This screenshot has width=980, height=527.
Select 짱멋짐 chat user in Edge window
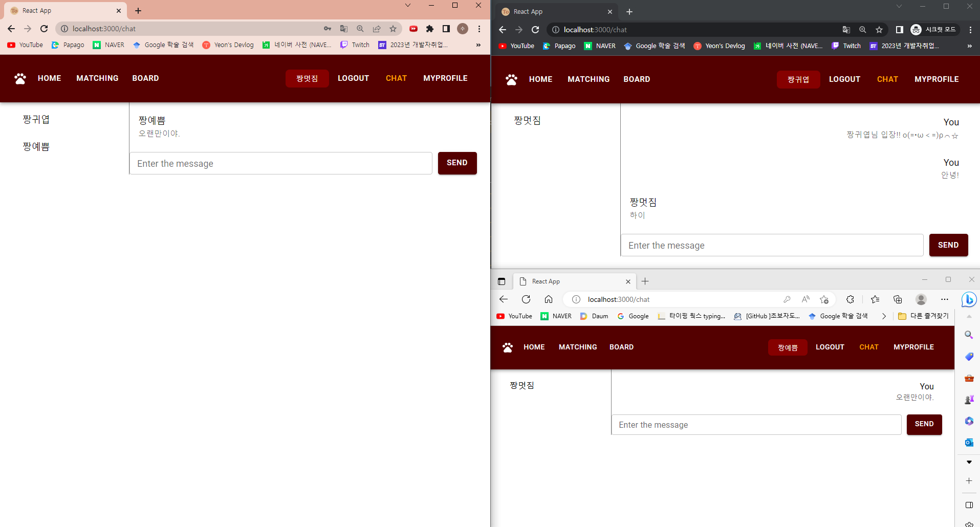coord(522,385)
